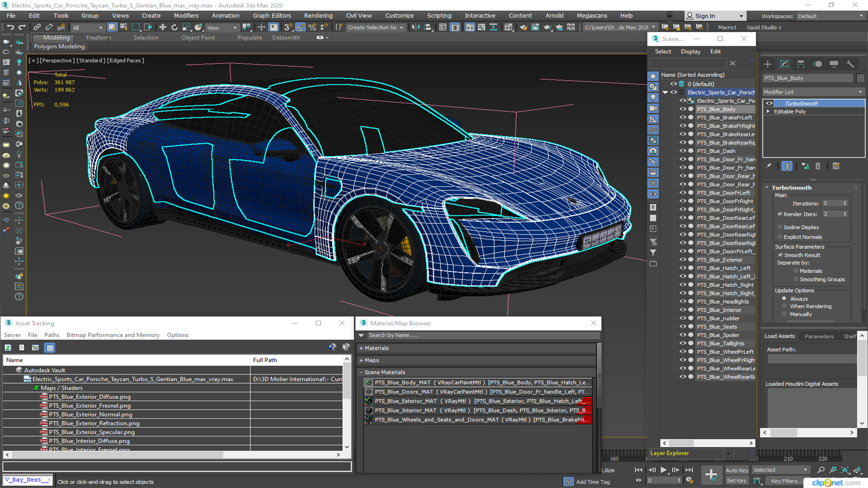Choose the Select and Move tool
This screenshot has width=868, height=488.
[x=163, y=28]
